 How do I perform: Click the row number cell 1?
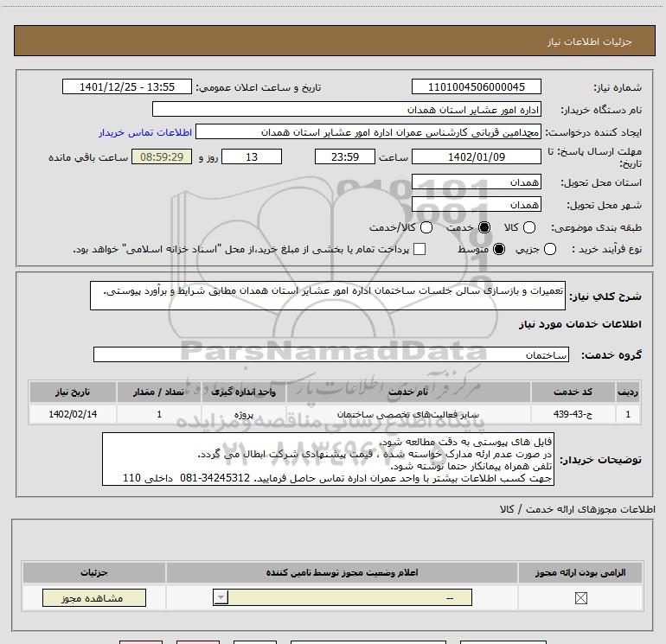click(x=628, y=414)
